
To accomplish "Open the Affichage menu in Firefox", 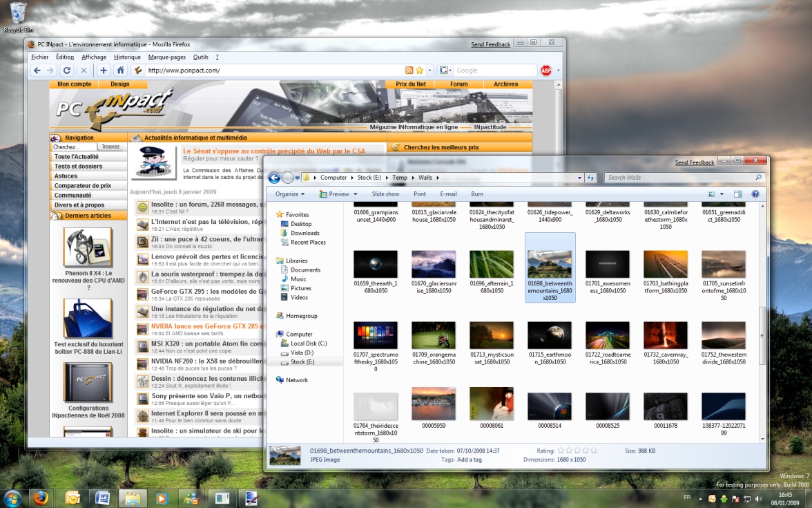I will [x=94, y=57].
